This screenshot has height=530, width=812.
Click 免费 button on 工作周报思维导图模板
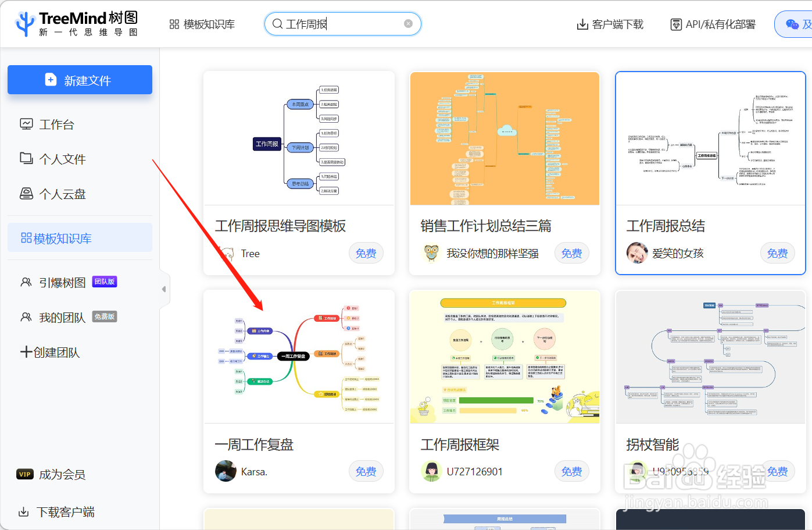(366, 253)
